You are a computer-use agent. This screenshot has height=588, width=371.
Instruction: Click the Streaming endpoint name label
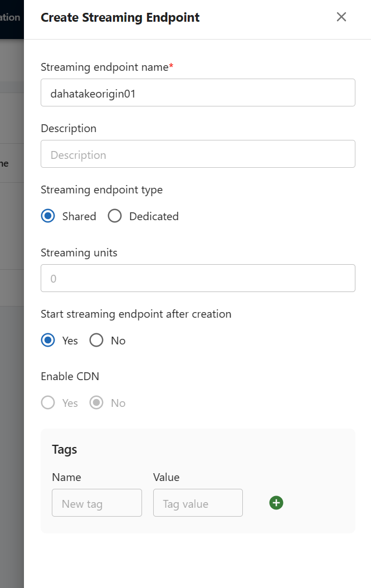pos(105,67)
